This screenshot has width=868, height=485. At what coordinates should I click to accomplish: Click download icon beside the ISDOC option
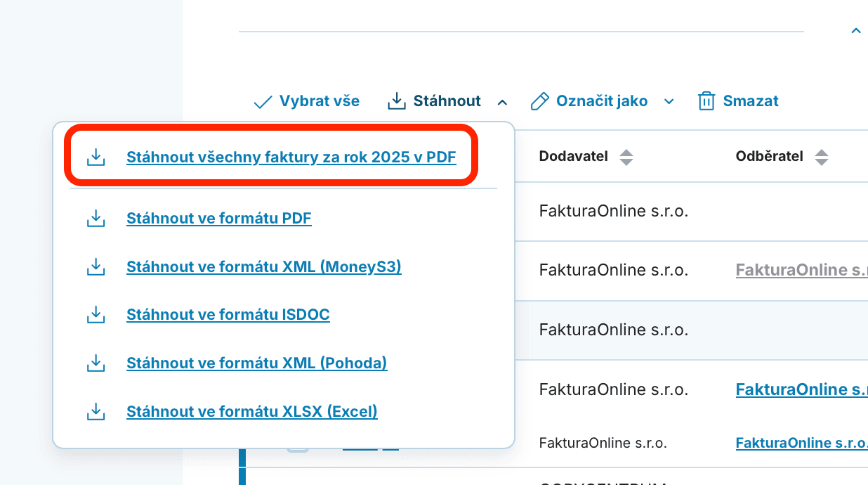96,315
